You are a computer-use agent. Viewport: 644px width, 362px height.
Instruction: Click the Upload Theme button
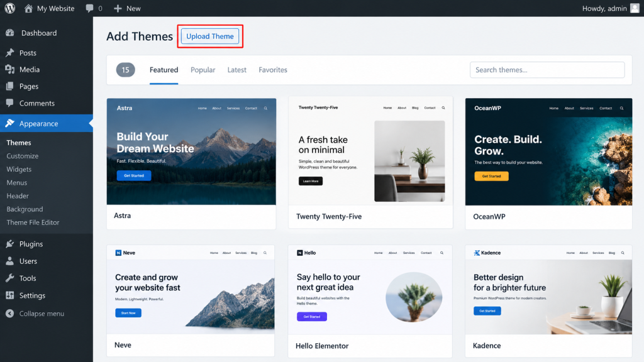coord(210,36)
